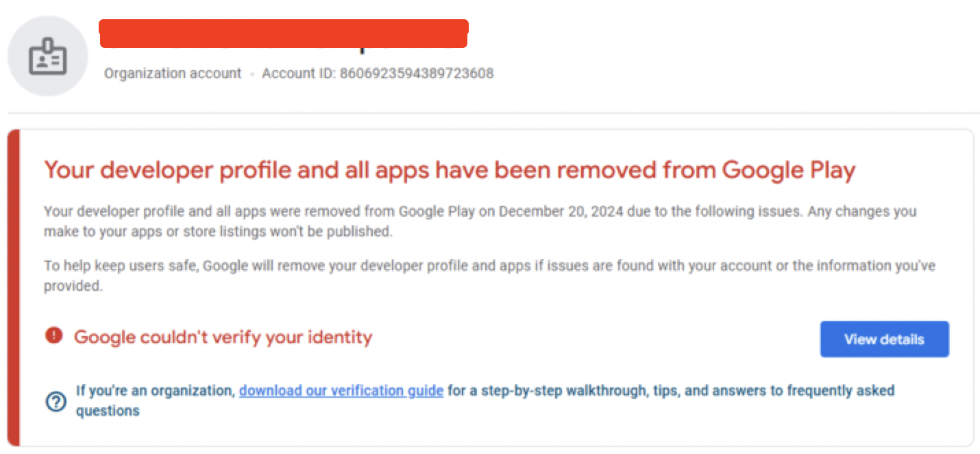The height and width of the screenshot is (454, 980).
Task: Click the separator dot before Account ID
Action: (252, 74)
